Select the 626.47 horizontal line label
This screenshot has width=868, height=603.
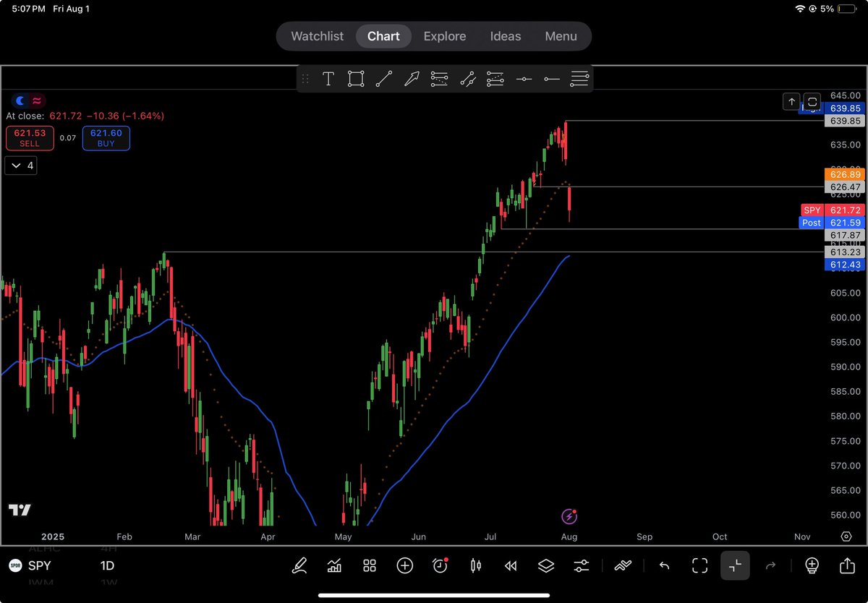[846, 187]
